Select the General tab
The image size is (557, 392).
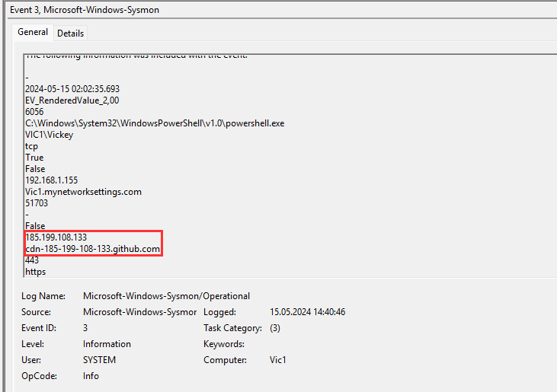tap(33, 33)
